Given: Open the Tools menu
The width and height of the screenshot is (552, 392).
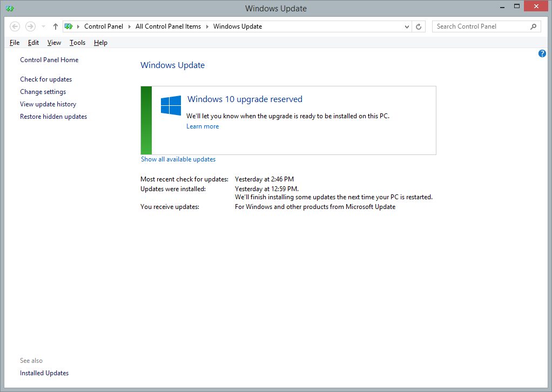Looking at the screenshot, I should tap(77, 43).
